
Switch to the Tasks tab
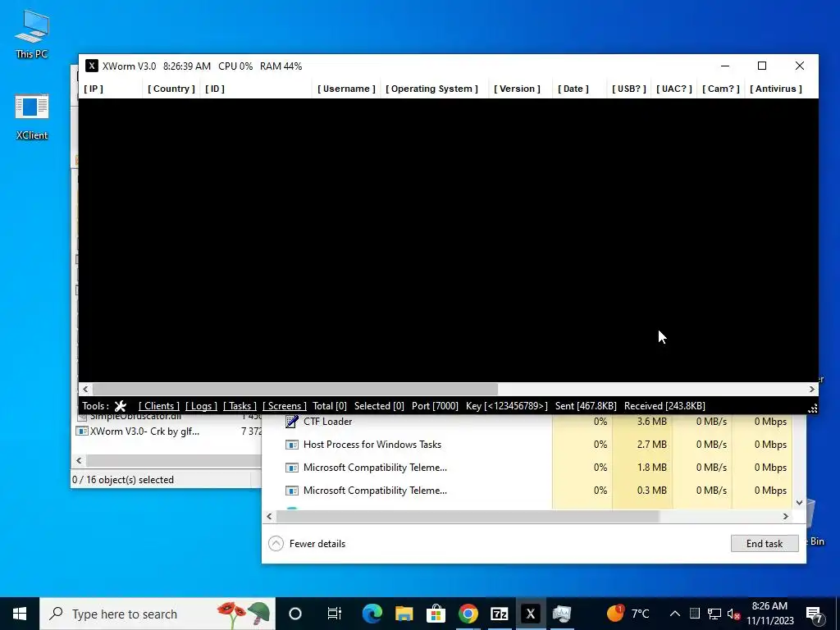tap(240, 406)
